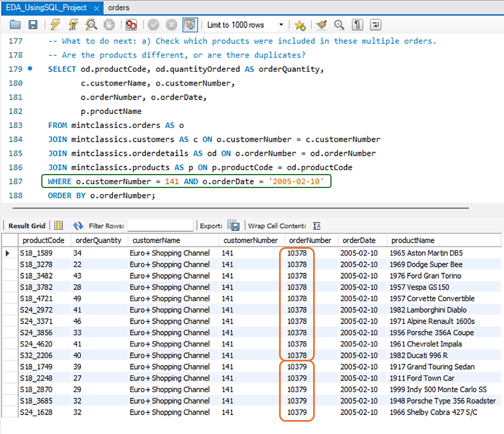This screenshot has width=504, height=434.
Task: Select cell S18_1589
Action: click(45, 253)
